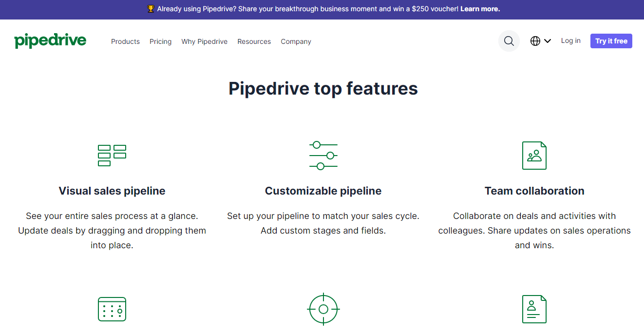The height and width of the screenshot is (336, 644).
Task: Follow the Learn more banner link
Action: click(480, 9)
